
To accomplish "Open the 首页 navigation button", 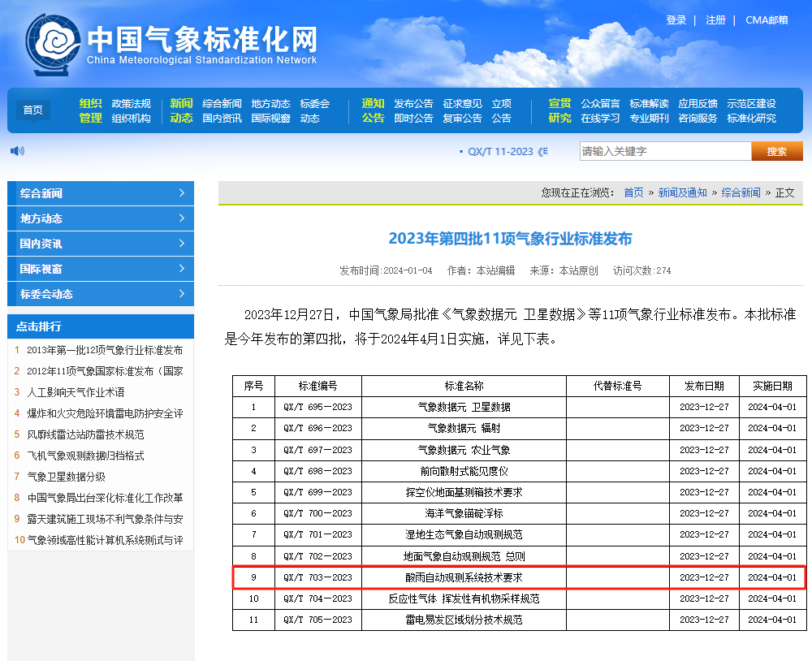I will (33, 110).
